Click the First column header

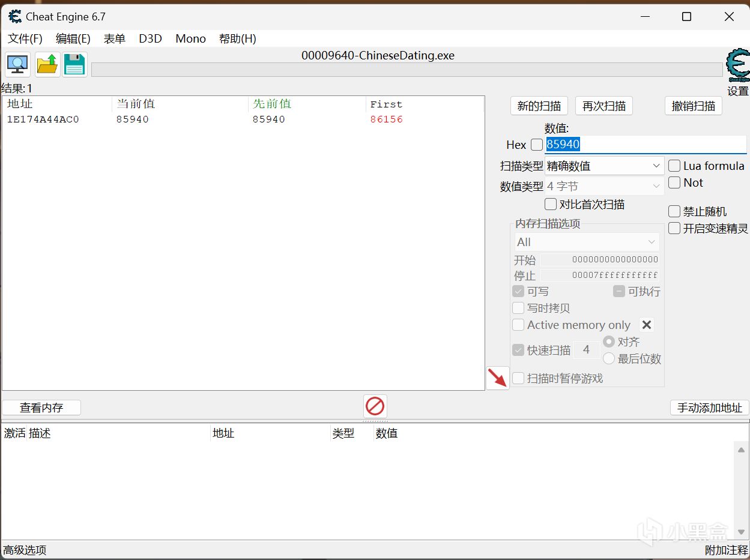(425, 104)
